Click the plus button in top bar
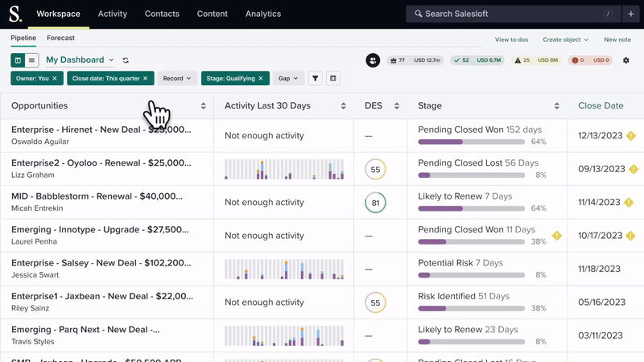This screenshot has width=644, height=362. pyautogui.click(x=631, y=14)
